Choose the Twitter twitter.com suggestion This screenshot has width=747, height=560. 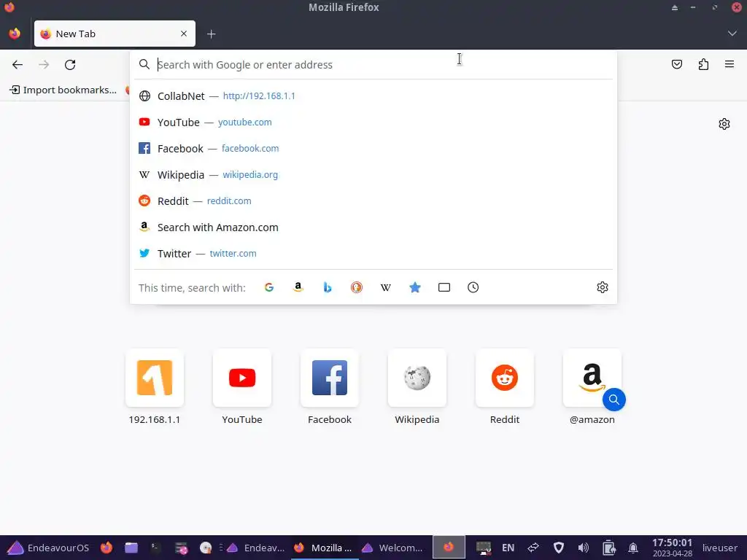point(373,253)
